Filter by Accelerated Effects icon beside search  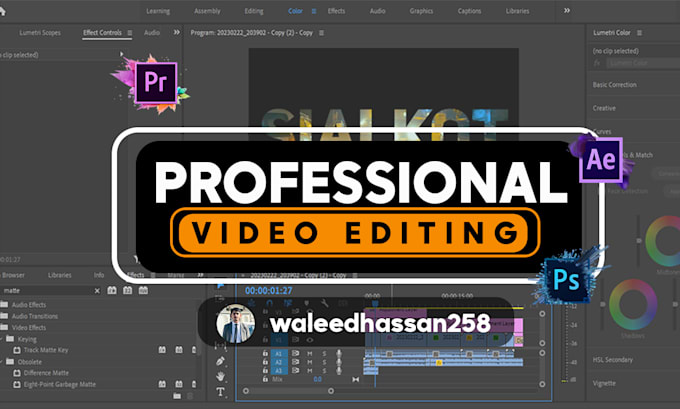click(112, 290)
